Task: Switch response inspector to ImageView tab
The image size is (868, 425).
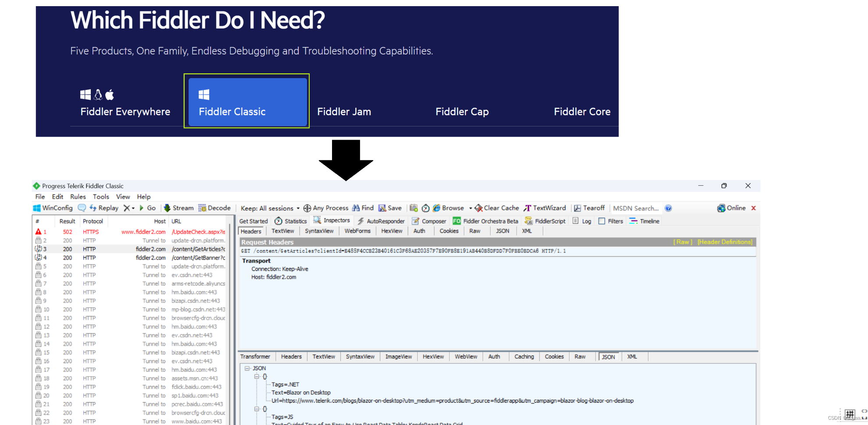Action: click(x=398, y=357)
